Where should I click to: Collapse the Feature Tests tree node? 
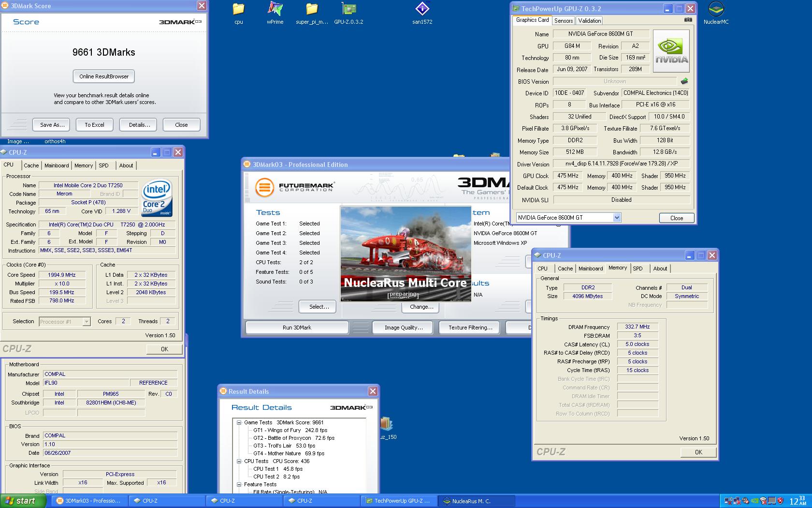pyautogui.click(x=239, y=484)
